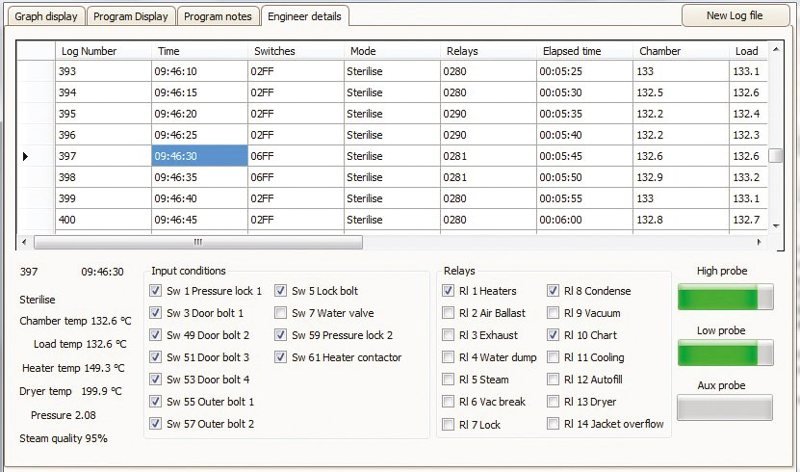The image size is (800, 472).
Task: Switch to the Graph display tab
Action: tap(46, 16)
